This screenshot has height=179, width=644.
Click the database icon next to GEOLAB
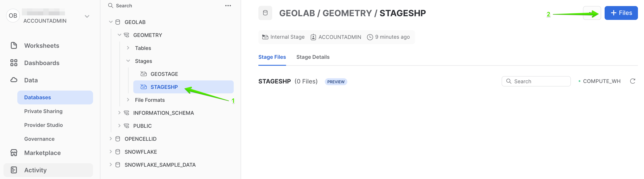118,22
